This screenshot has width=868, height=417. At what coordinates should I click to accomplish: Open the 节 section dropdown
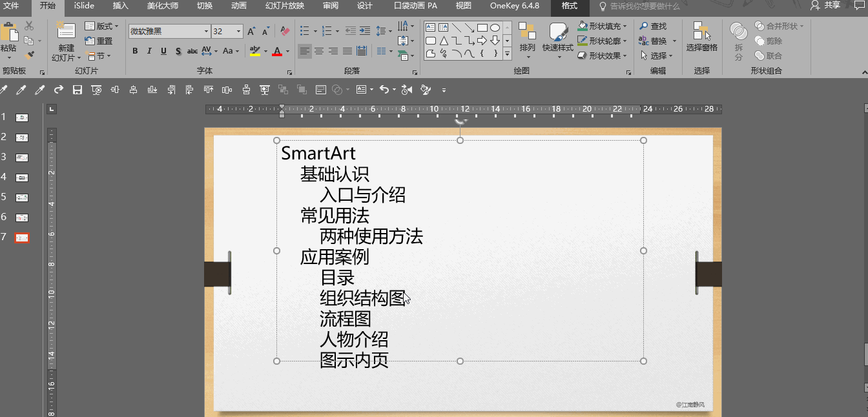coord(99,56)
